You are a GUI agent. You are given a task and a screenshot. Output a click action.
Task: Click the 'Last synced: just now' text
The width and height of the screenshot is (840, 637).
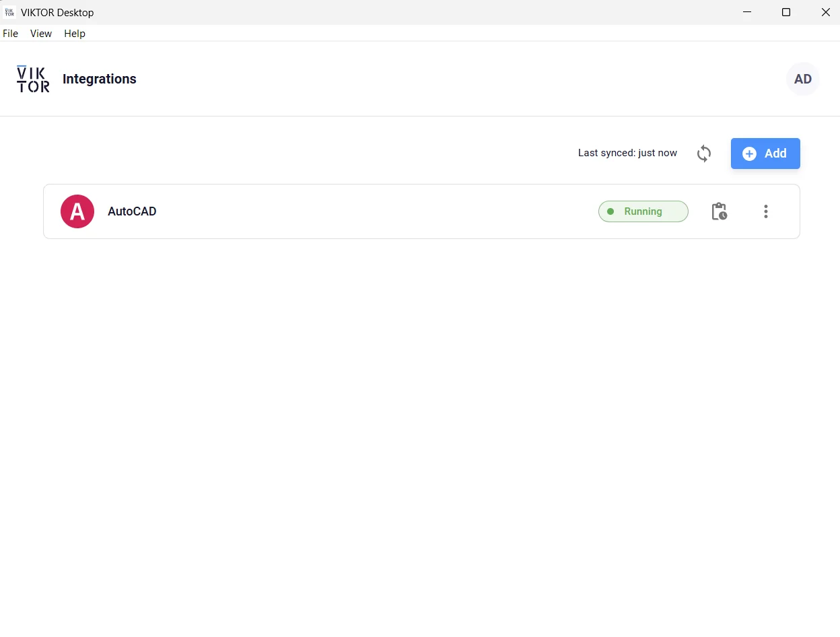tap(627, 153)
